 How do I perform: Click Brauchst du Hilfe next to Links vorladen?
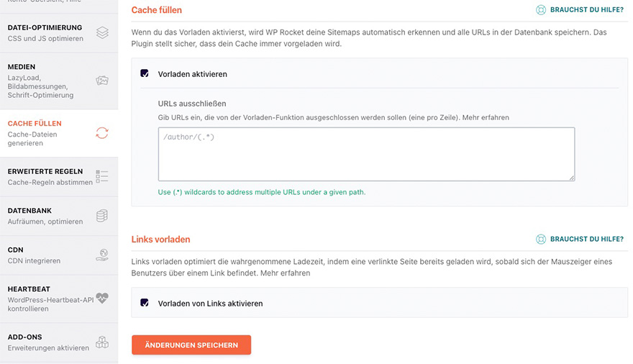tap(586, 239)
